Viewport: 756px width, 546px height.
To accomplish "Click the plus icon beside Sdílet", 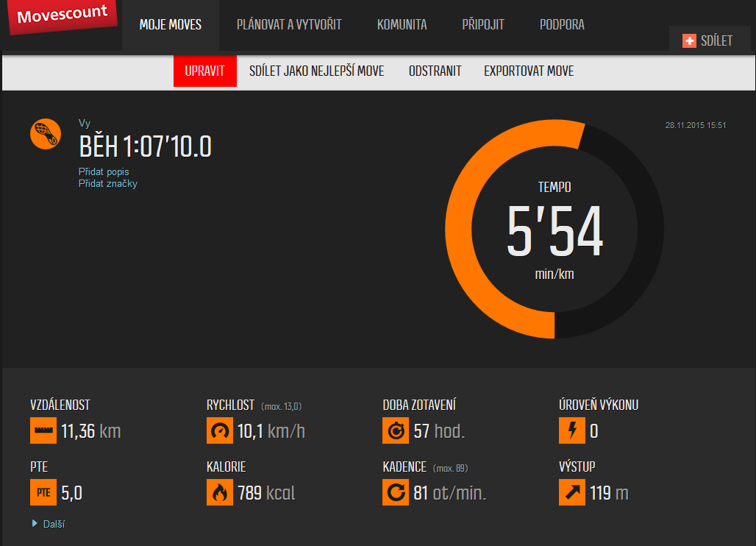I will 689,41.
